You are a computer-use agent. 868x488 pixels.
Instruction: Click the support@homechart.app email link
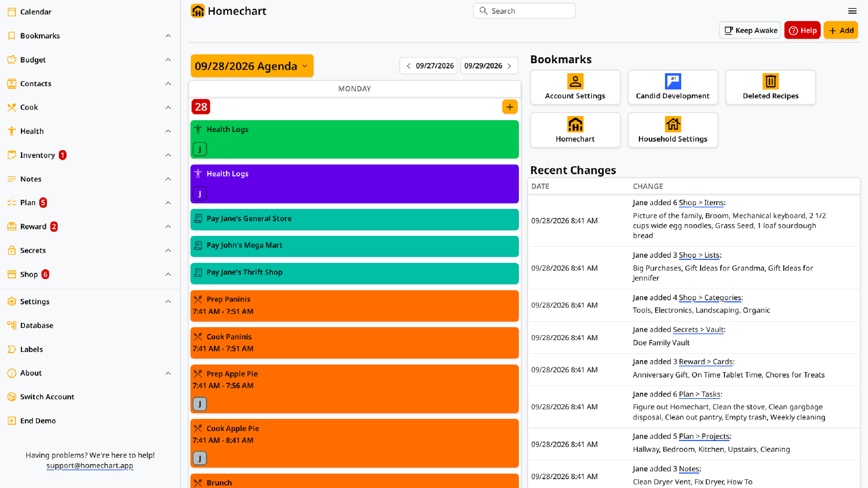(x=90, y=465)
